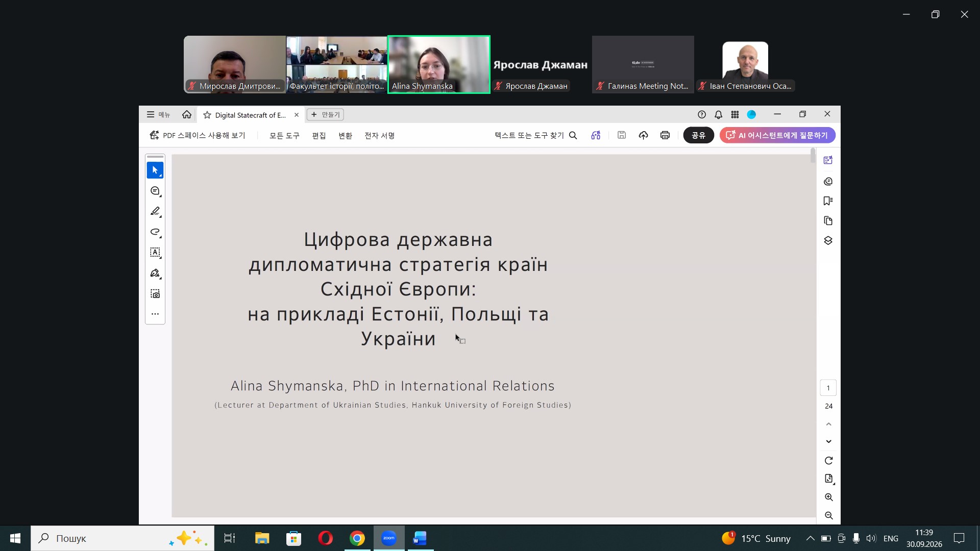Open the apps grid icon
The image size is (980, 551).
735,115
